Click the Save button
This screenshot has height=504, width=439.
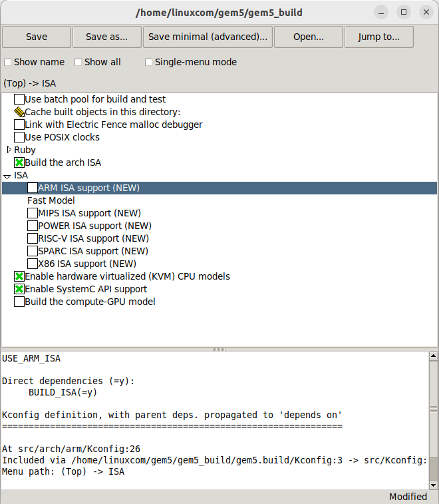36,37
